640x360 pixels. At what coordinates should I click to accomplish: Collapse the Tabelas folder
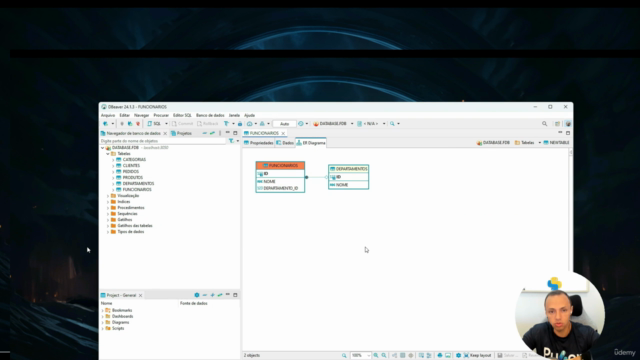pos(108,154)
